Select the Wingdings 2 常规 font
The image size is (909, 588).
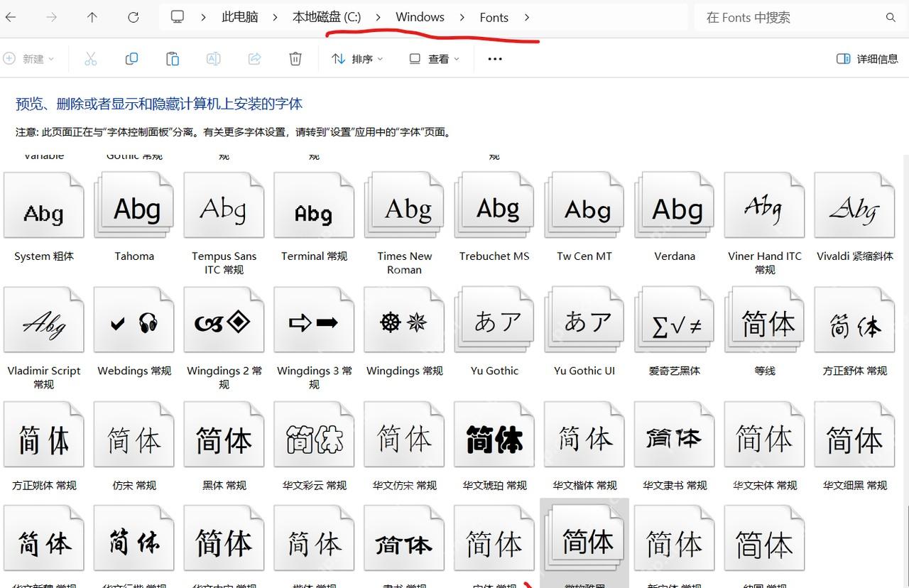[224, 338]
